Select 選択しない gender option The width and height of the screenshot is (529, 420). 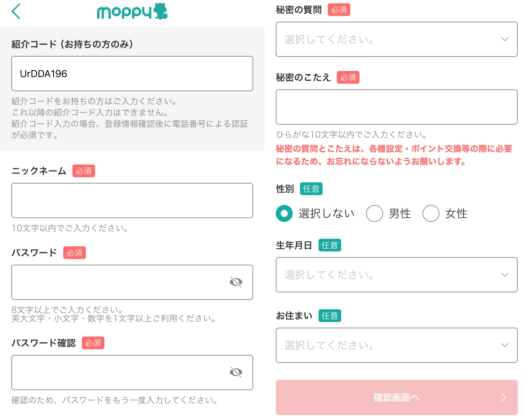[284, 213]
